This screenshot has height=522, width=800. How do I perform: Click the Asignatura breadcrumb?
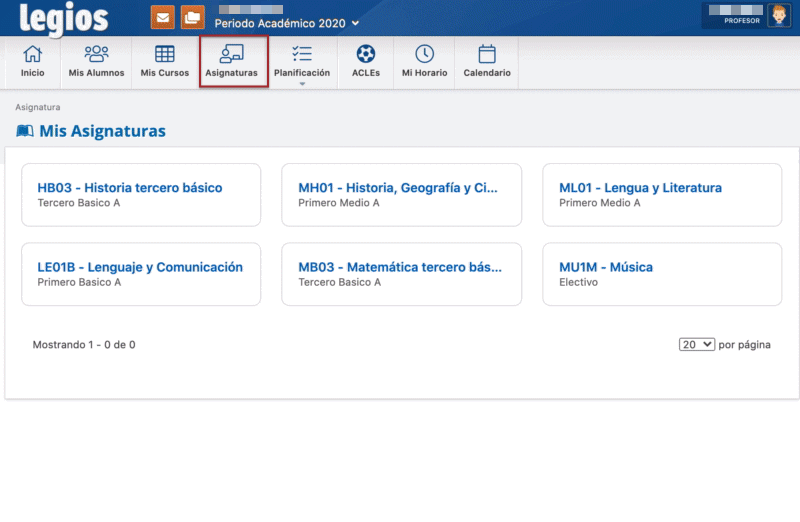point(38,107)
